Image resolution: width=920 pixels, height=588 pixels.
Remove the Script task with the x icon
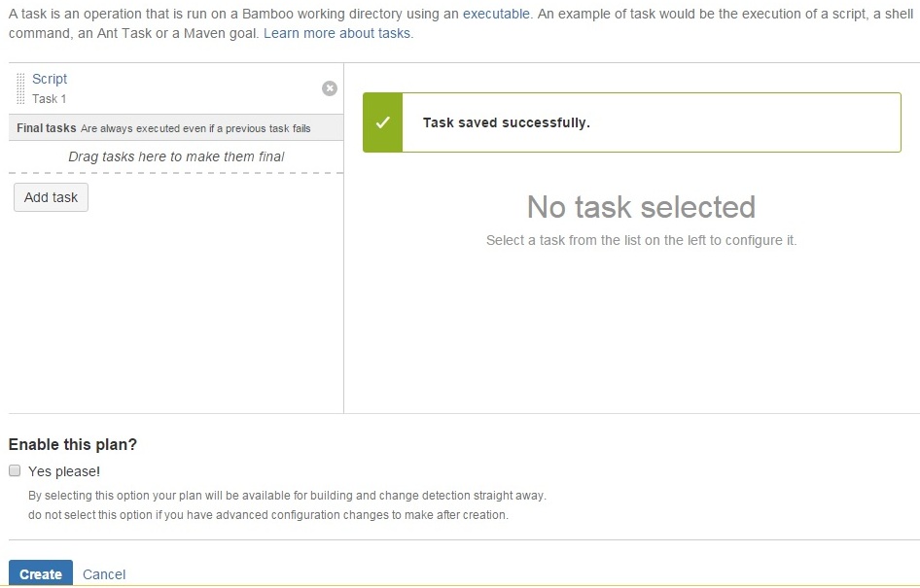click(329, 88)
